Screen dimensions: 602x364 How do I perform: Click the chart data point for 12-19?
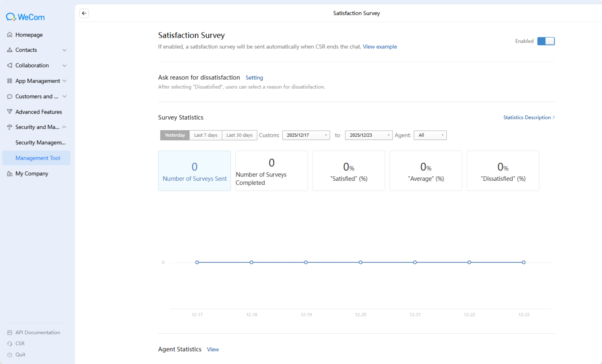[306, 262]
